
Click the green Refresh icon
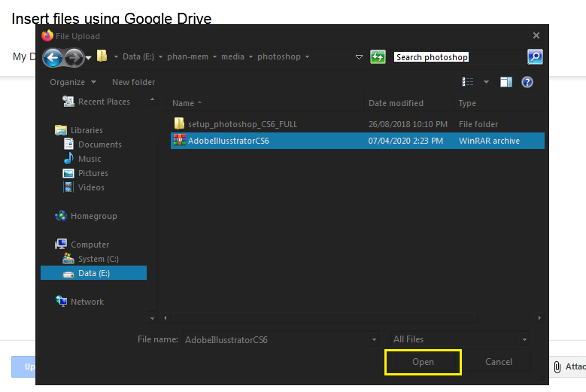point(378,57)
